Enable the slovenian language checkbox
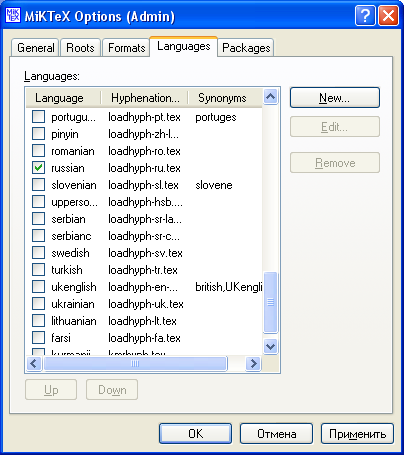 pyautogui.click(x=38, y=185)
